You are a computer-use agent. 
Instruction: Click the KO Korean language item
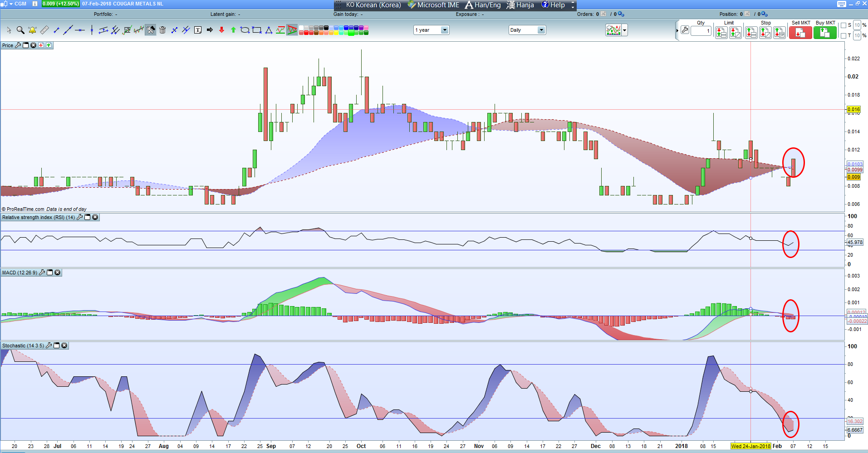[x=373, y=5]
